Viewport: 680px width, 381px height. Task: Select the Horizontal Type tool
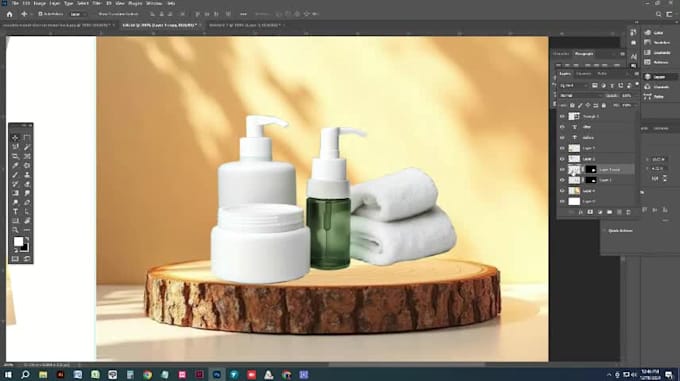[x=15, y=212]
